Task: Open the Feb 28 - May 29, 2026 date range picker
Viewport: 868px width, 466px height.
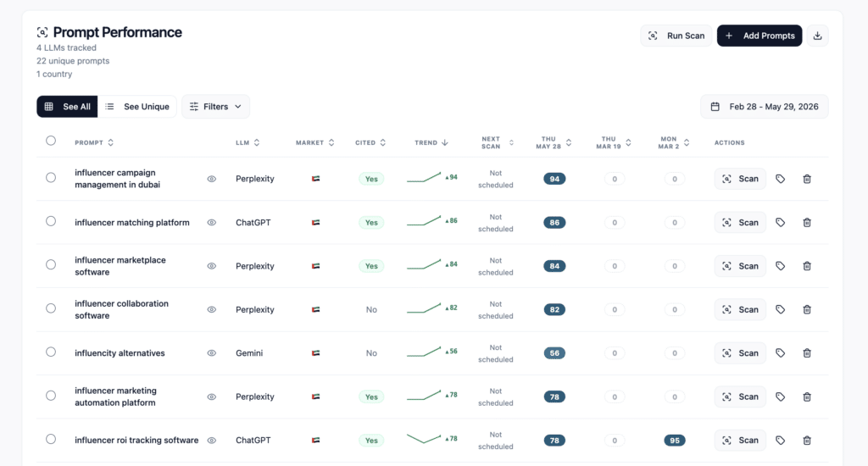Action: tap(764, 107)
